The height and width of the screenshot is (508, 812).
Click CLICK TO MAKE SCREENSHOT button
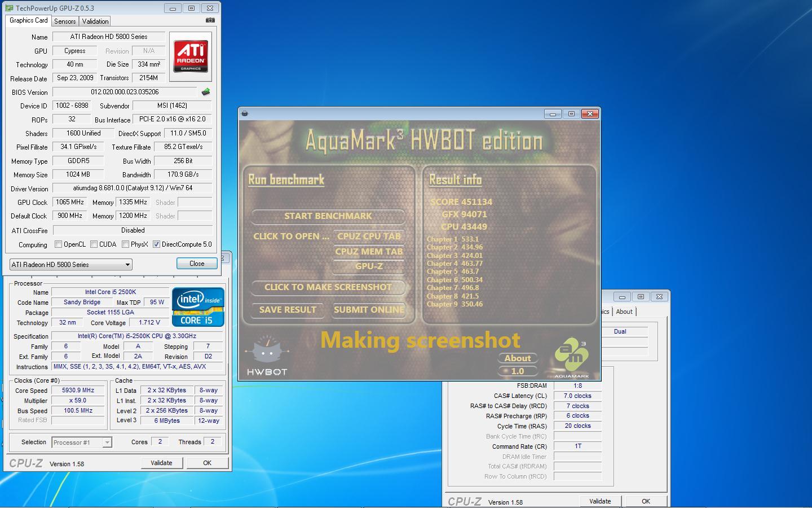click(328, 287)
